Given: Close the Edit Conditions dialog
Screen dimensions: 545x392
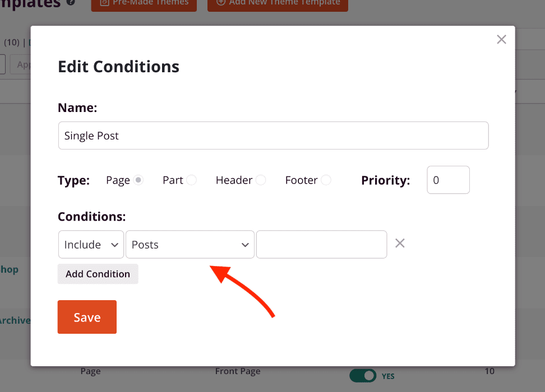Looking at the screenshot, I should coord(501,39).
